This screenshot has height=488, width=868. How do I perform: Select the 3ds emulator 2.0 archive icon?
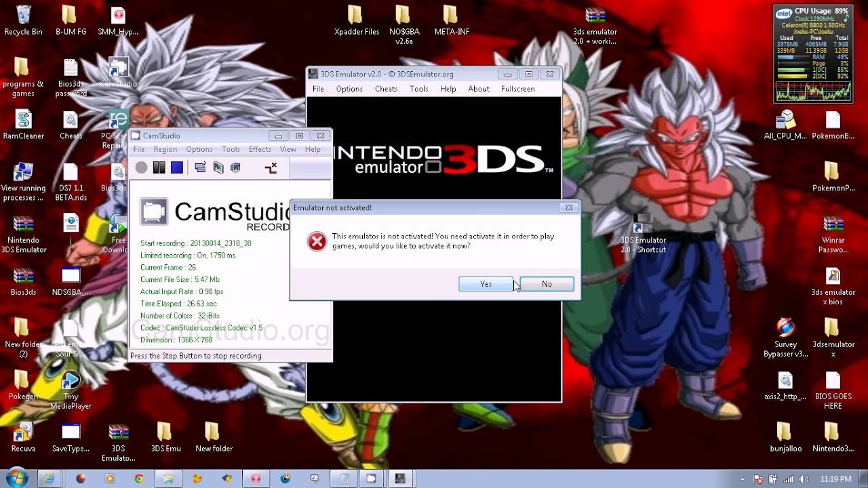(595, 26)
